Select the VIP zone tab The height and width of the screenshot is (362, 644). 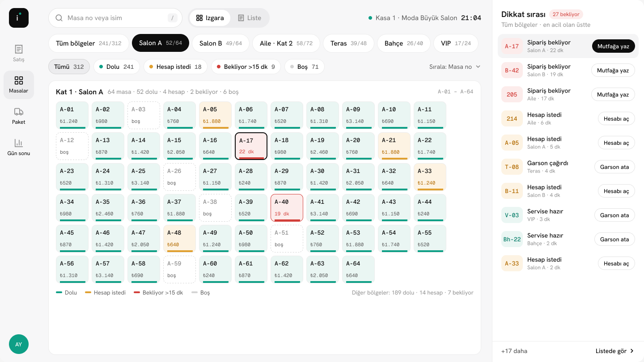tap(456, 43)
